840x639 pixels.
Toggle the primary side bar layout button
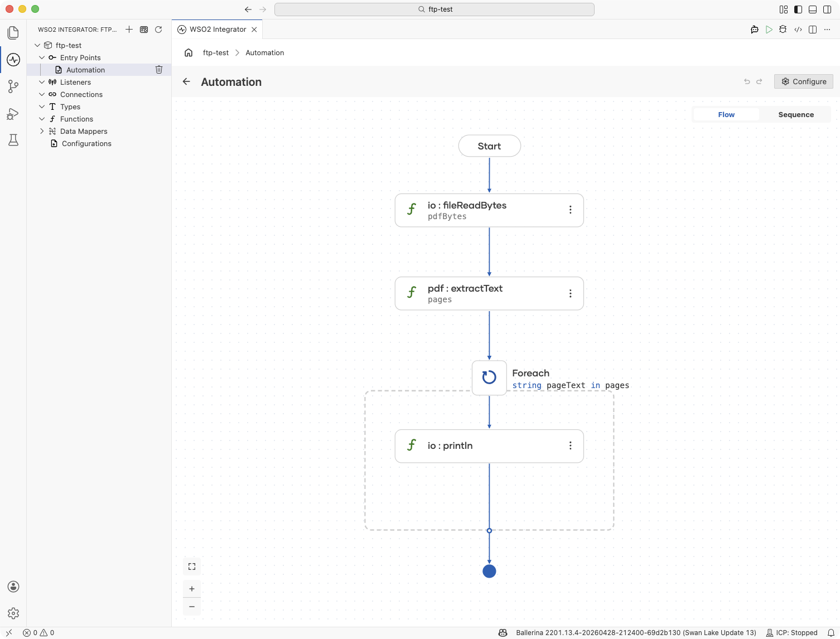tap(798, 9)
